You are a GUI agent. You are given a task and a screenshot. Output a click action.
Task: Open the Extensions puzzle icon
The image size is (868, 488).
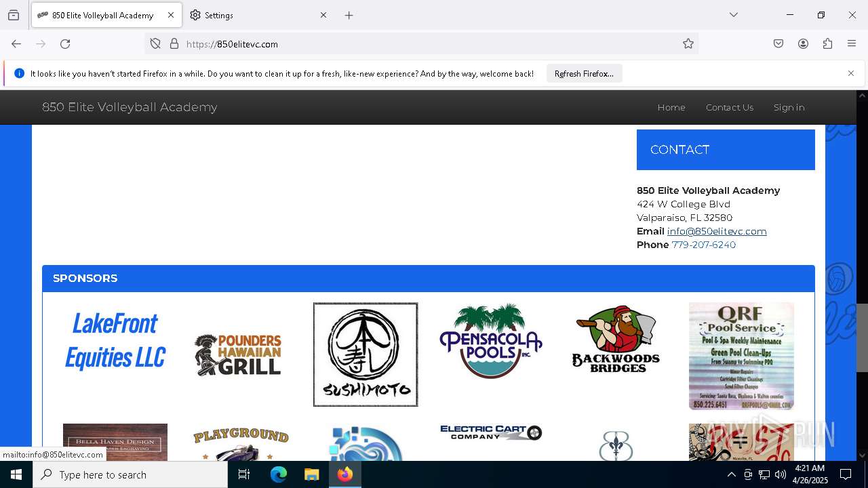827,44
